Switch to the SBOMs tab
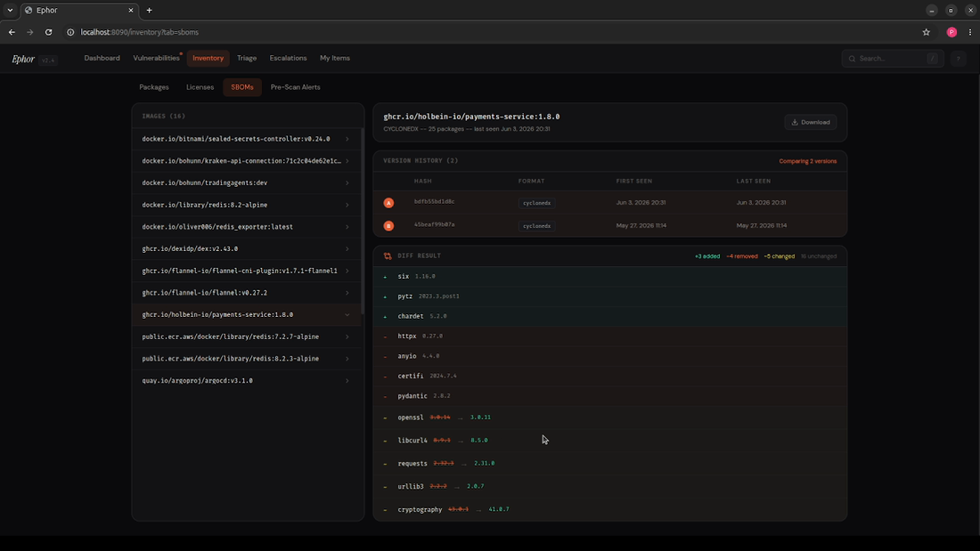 tap(241, 87)
